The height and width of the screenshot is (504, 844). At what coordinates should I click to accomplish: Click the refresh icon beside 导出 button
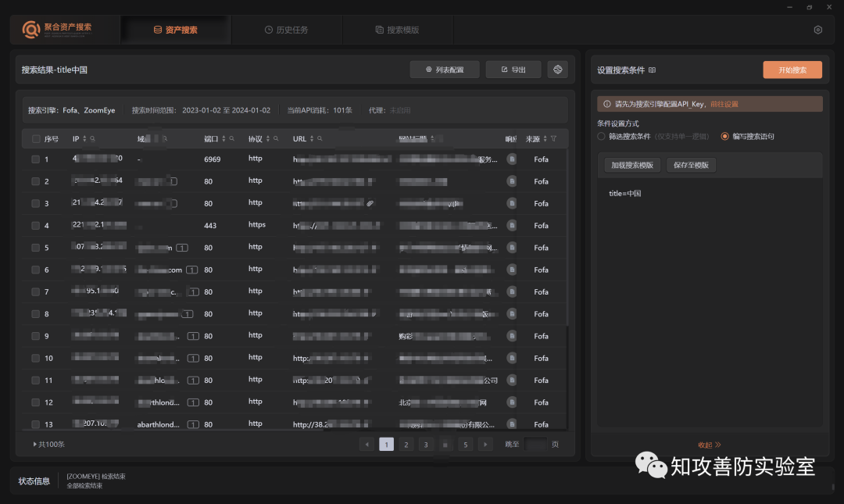click(558, 70)
